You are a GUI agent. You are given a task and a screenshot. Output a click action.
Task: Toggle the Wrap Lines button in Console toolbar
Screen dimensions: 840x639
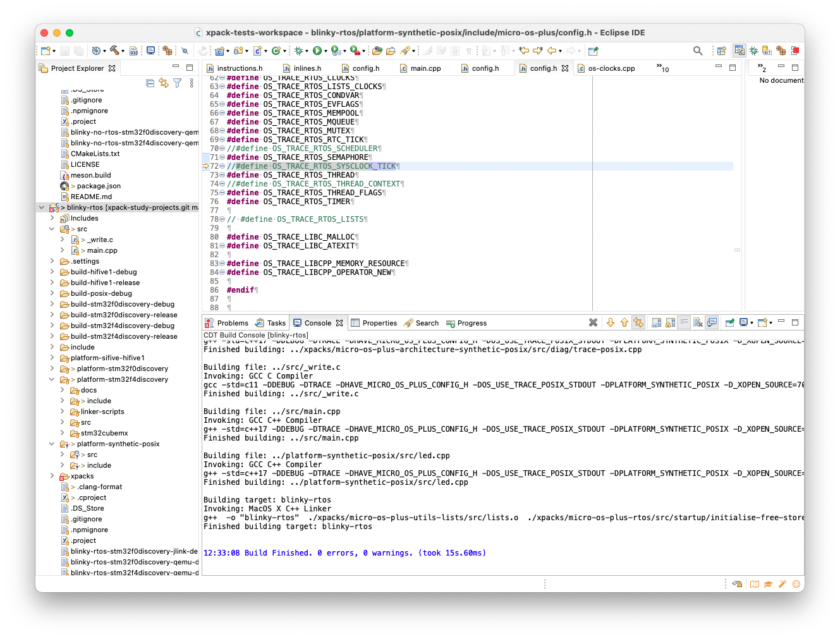(x=684, y=322)
